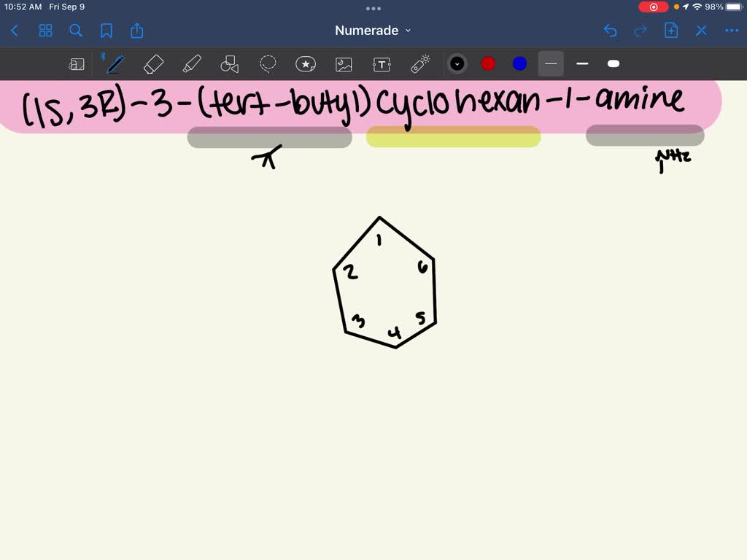Open the Numerade document title menu
Screen dimensions: 747x560
coord(371,31)
